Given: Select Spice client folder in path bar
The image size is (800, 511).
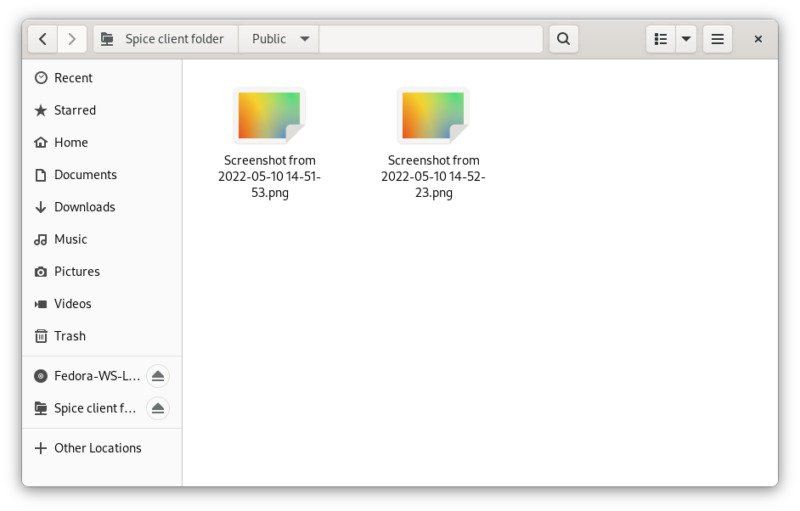Looking at the screenshot, I should pyautogui.click(x=165, y=39).
